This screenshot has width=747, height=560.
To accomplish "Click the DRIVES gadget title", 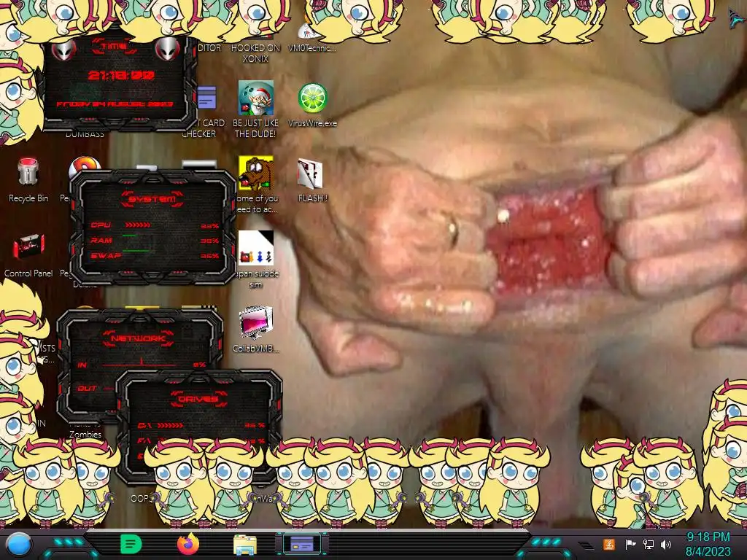I will 198,399.
